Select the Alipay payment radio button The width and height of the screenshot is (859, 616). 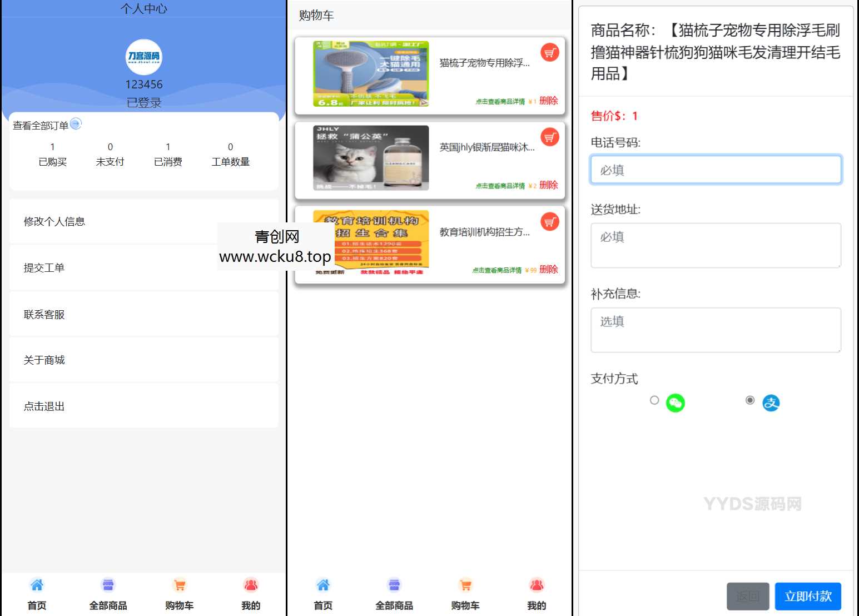coord(751,399)
